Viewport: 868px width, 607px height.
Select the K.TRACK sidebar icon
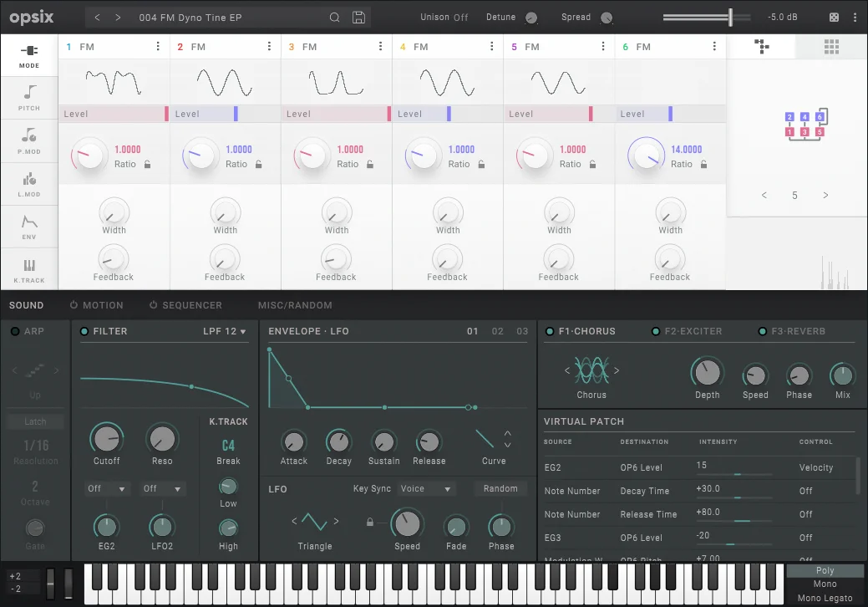[x=29, y=270]
